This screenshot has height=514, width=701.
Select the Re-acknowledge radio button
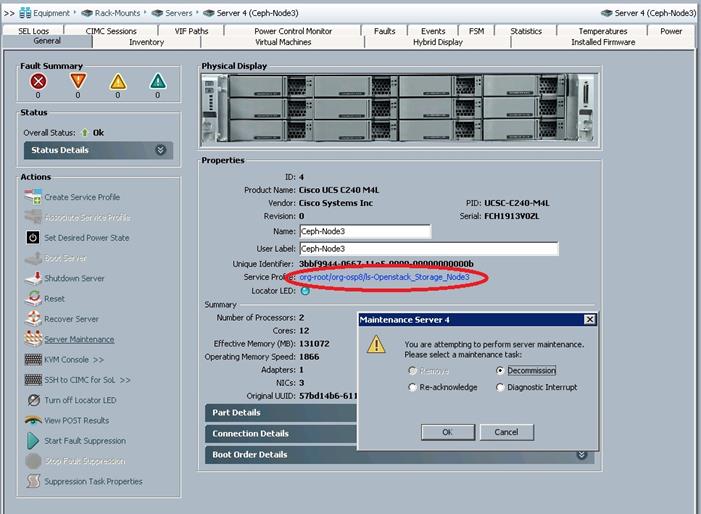(x=412, y=387)
